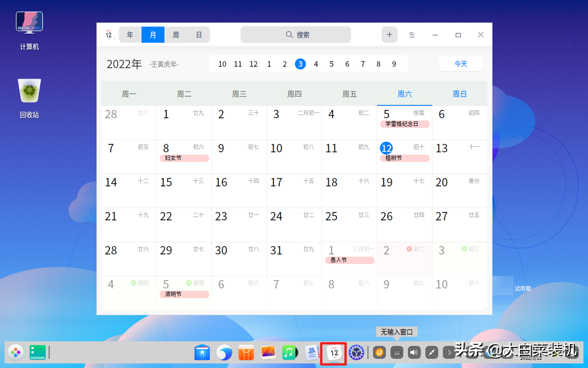
Task: Select month 4 in month strip
Action: click(x=316, y=64)
